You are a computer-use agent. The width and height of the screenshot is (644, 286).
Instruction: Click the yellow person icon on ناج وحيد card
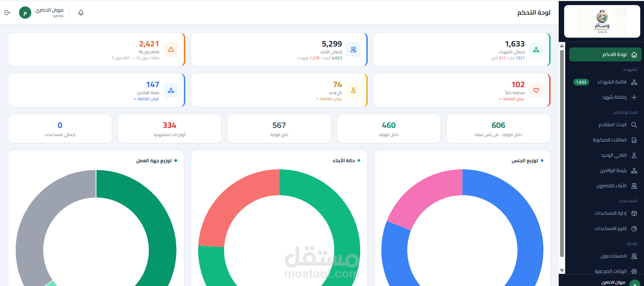[353, 90]
